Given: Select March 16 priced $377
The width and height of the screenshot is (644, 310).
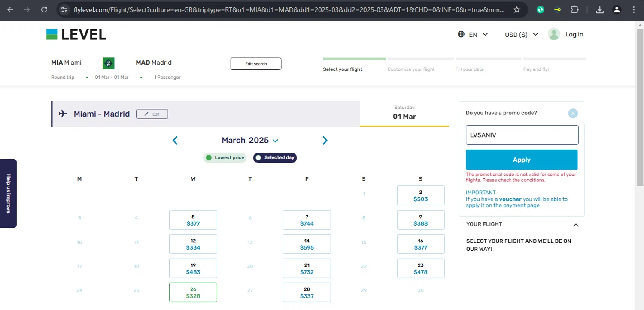Looking at the screenshot, I should click(x=421, y=244).
